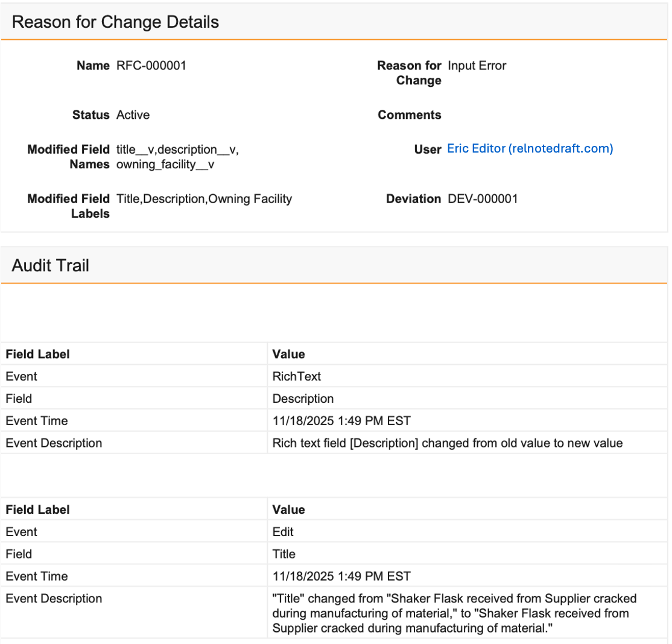Select the Input Error reason value
This screenshot has height=644, width=672.
(477, 66)
